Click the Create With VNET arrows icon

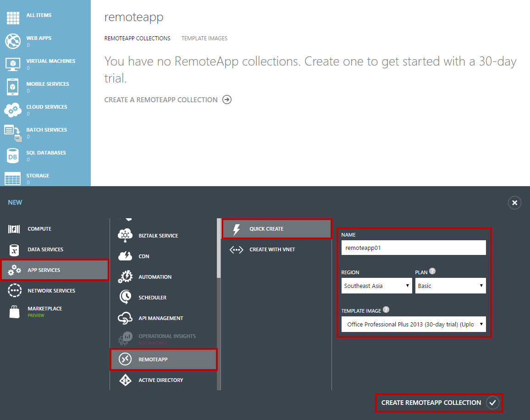point(236,250)
